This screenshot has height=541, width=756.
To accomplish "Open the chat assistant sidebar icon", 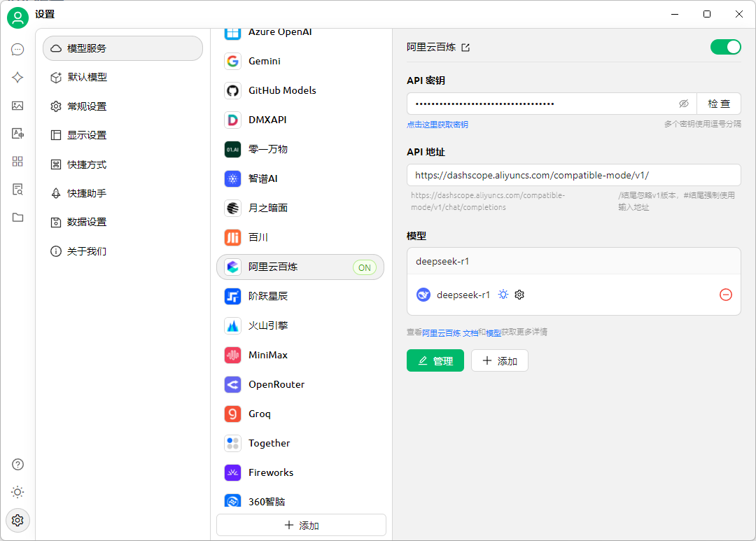I will pyautogui.click(x=17, y=49).
